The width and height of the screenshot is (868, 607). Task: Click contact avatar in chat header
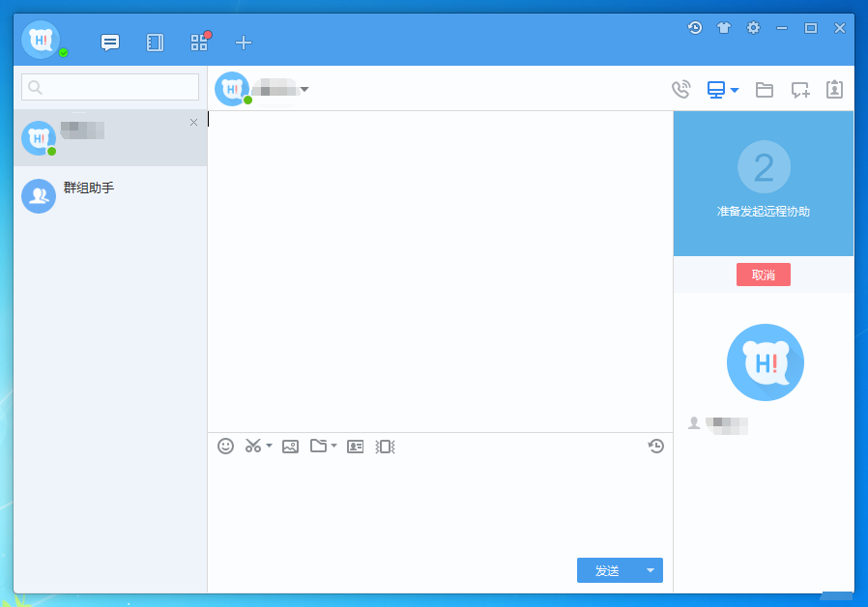231,89
